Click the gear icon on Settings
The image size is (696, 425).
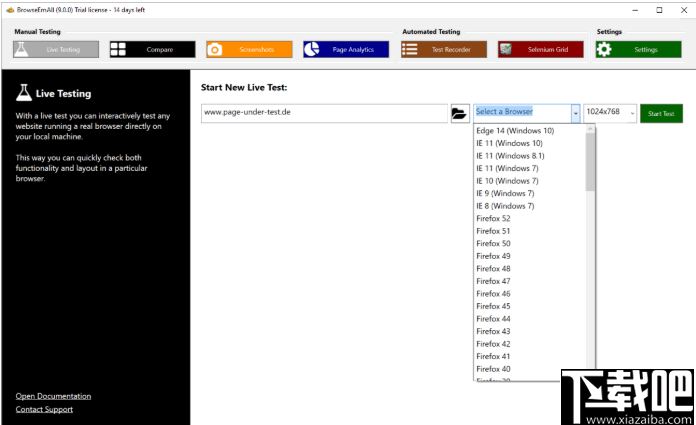pos(604,49)
